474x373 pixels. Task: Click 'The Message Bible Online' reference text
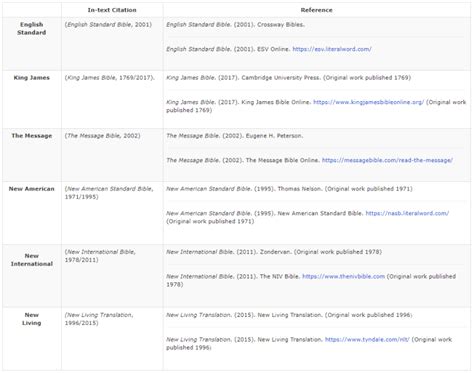(x=283, y=160)
